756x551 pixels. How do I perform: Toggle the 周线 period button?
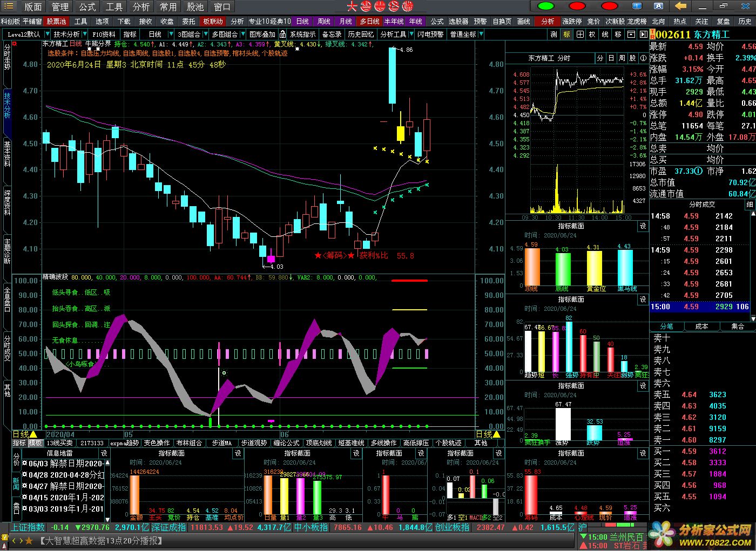click(323, 22)
